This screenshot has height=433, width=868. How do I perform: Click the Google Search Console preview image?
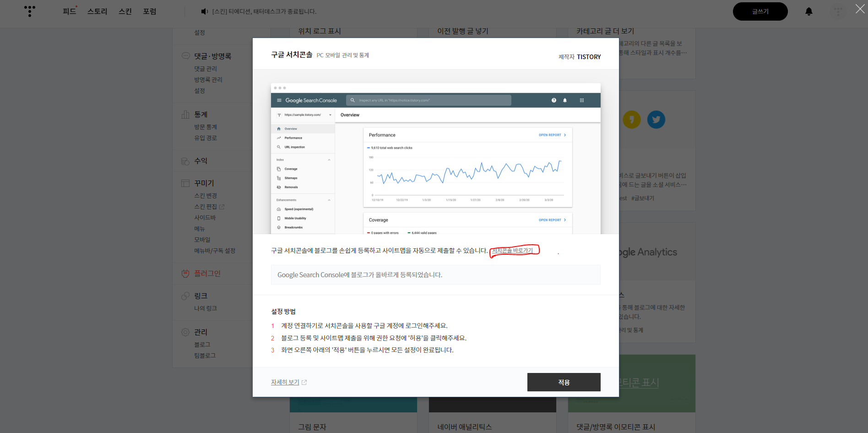(x=436, y=159)
